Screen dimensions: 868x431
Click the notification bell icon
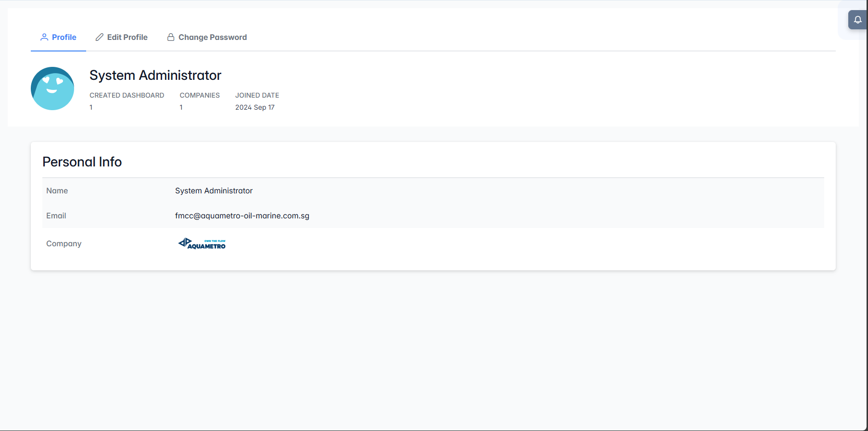(857, 20)
